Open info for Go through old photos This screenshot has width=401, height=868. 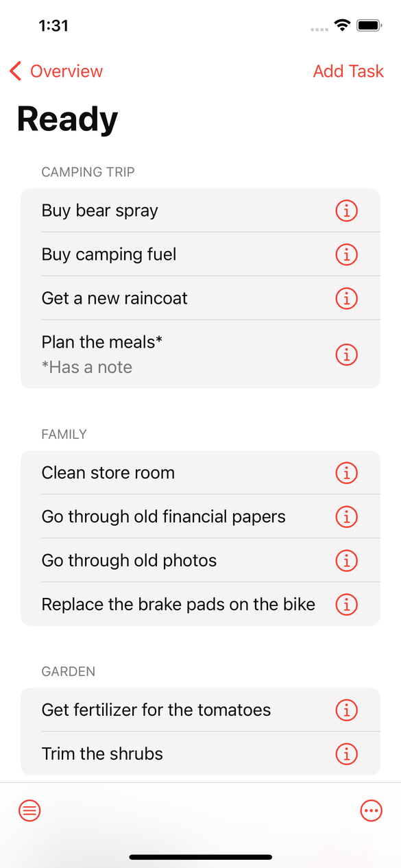(x=346, y=560)
